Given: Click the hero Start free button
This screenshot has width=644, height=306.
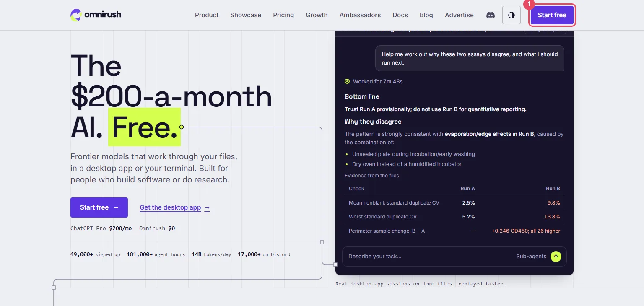Looking at the screenshot, I should [x=99, y=207].
